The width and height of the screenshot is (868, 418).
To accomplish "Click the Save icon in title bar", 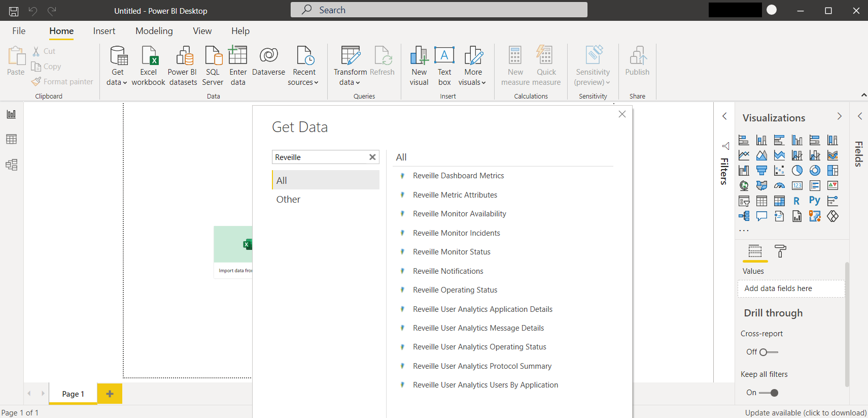I will click(x=14, y=11).
